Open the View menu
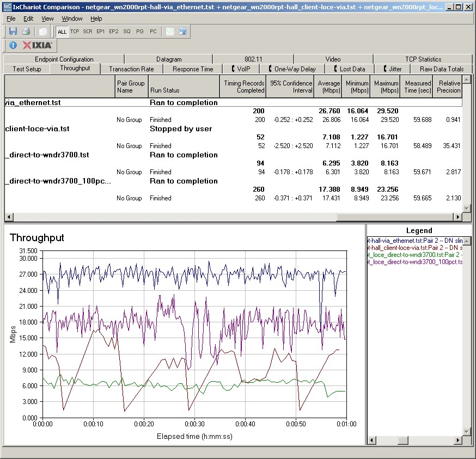The width and height of the screenshot is (476, 459). (47, 19)
